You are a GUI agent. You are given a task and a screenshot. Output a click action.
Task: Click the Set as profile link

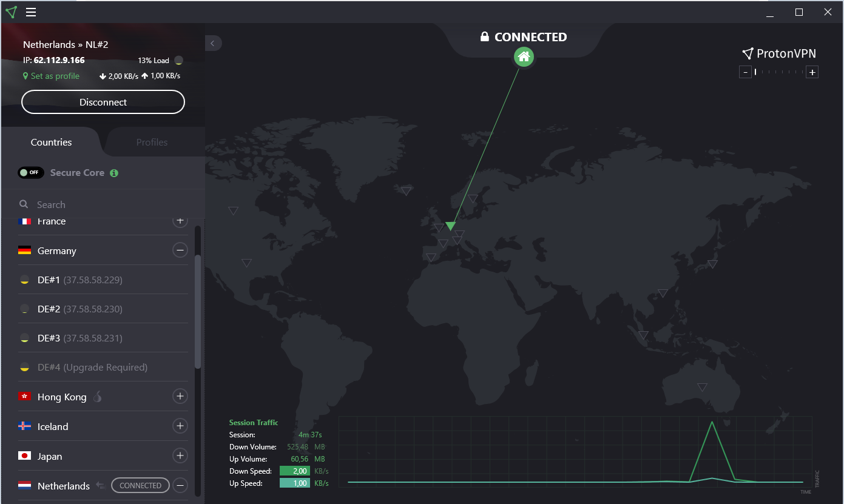point(52,76)
